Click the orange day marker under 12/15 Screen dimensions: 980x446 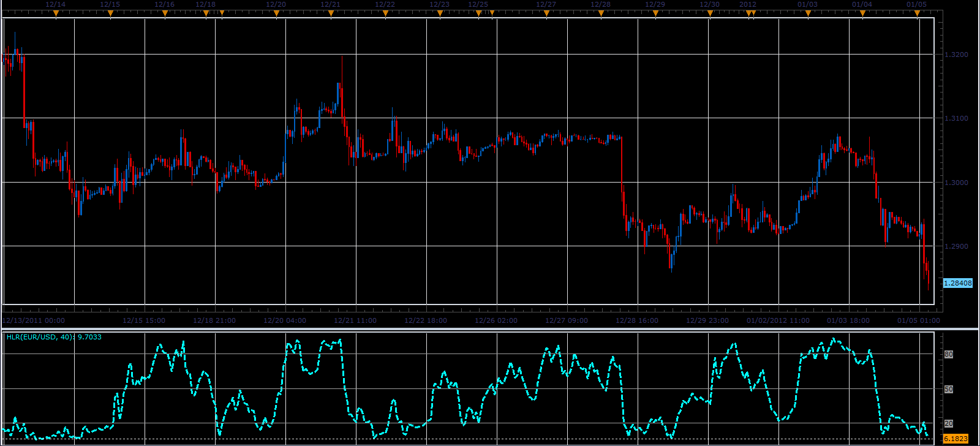(x=110, y=13)
